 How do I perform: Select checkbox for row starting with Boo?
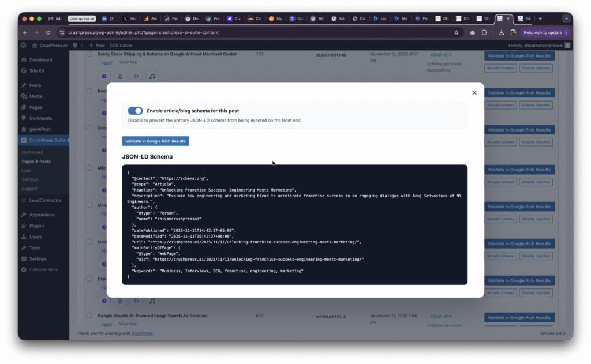[x=89, y=91]
